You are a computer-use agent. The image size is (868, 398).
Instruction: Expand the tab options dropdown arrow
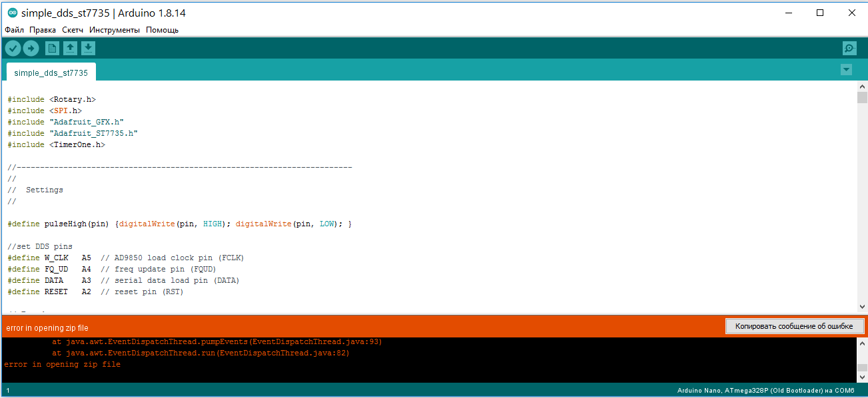[846, 70]
